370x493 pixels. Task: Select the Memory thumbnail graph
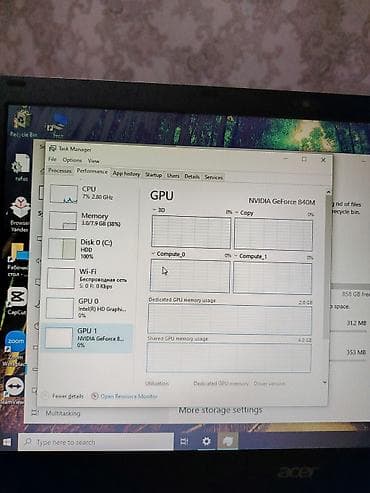(x=63, y=220)
